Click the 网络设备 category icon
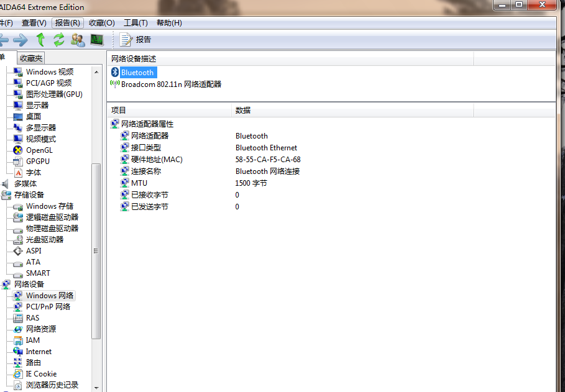Image resolution: width=565 pixels, height=392 pixels. (6, 285)
